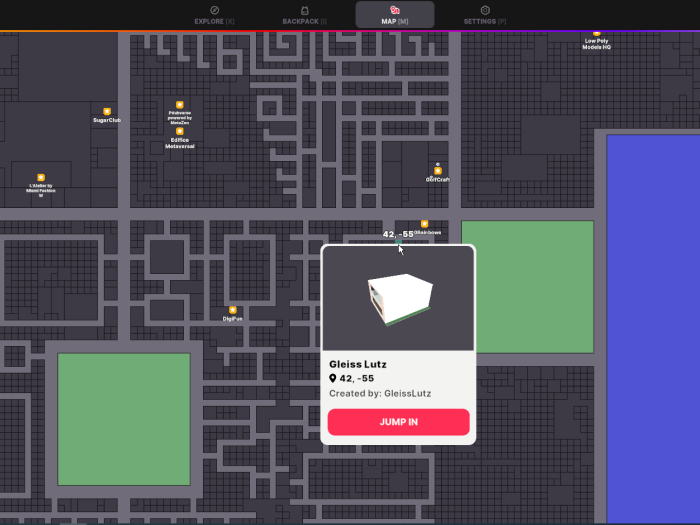700x525 pixels.
Task: Select the Edifice Metaversal star marker
Action: coord(180,131)
